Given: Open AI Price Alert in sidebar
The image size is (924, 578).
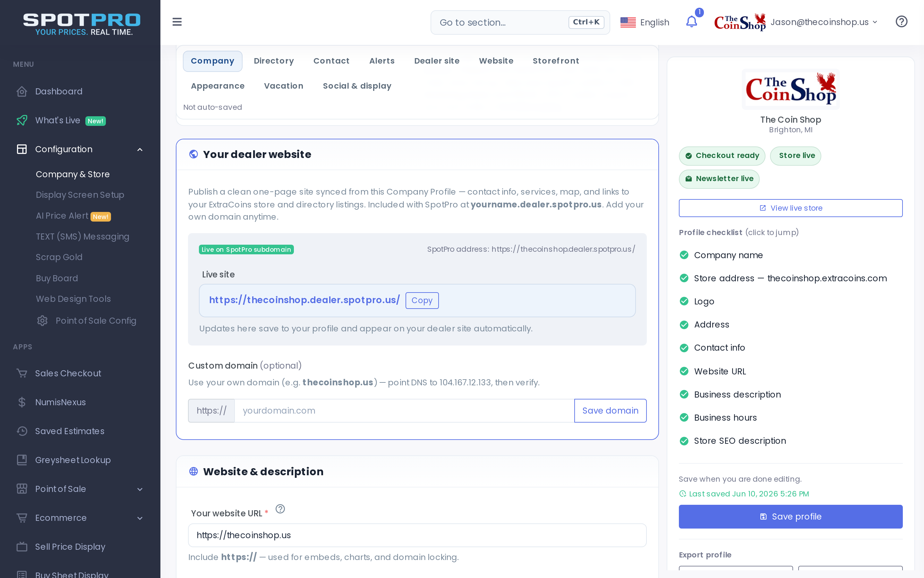Looking at the screenshot, I should coord(62,216).
